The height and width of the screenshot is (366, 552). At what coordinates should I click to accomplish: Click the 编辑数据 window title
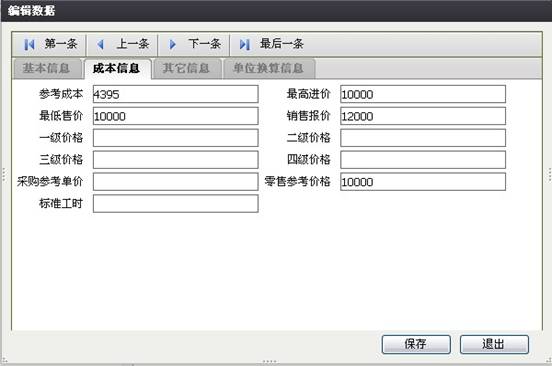(31, 11)
